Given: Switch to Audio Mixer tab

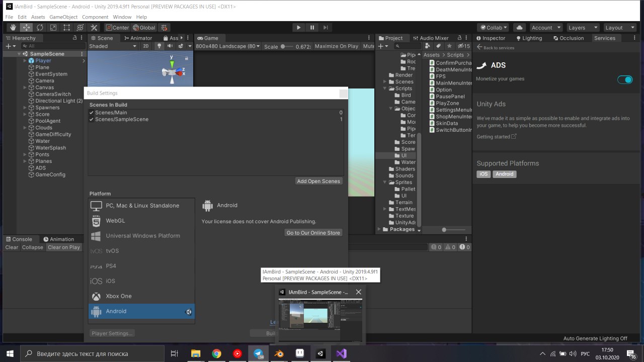Looking at the screenshot, I should (x=431, y=38).
